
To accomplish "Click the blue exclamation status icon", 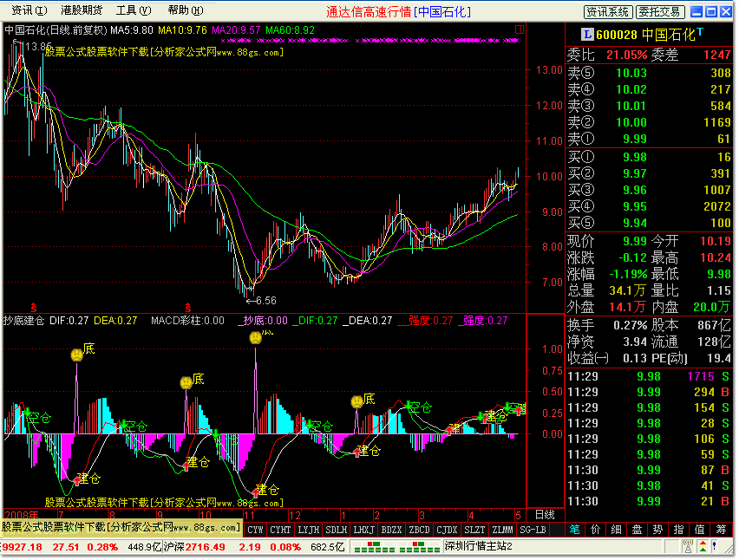I will click(715, 547).
